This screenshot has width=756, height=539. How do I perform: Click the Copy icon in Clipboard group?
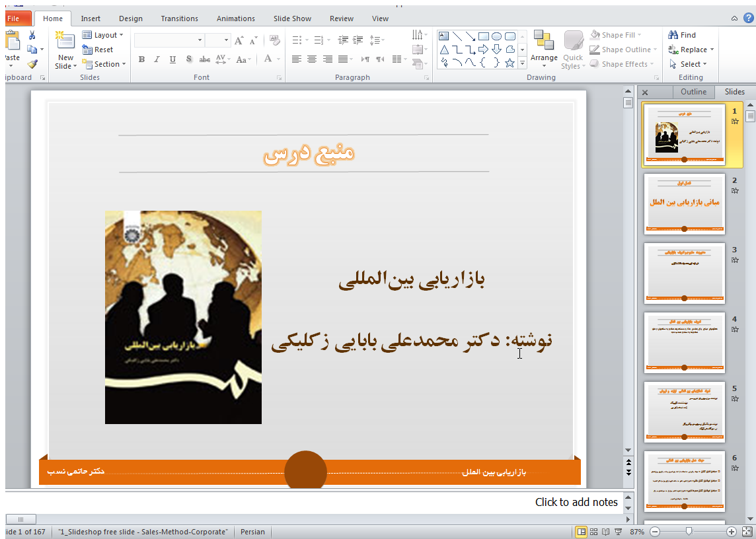32,50
